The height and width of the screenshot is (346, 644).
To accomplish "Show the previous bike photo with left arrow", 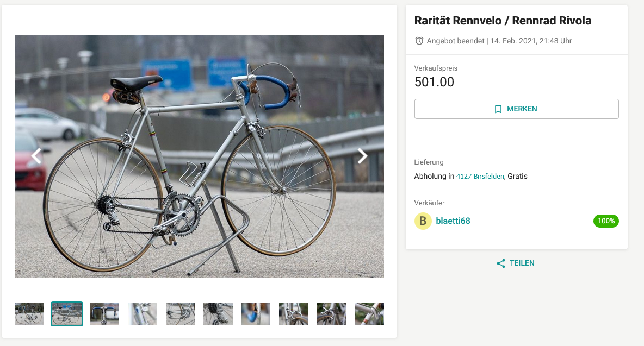I will pos(36,156).
